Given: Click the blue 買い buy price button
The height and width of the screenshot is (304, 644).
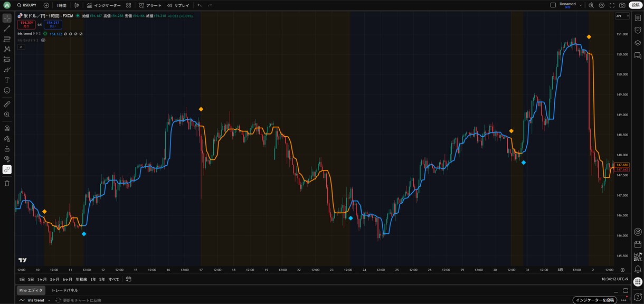Looking at the screenshot, I should point(53,24).
